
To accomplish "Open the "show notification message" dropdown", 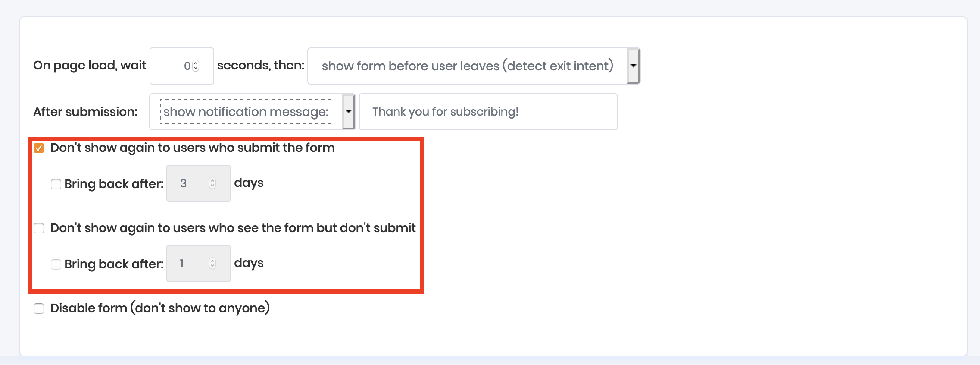I will click(246, 112).
